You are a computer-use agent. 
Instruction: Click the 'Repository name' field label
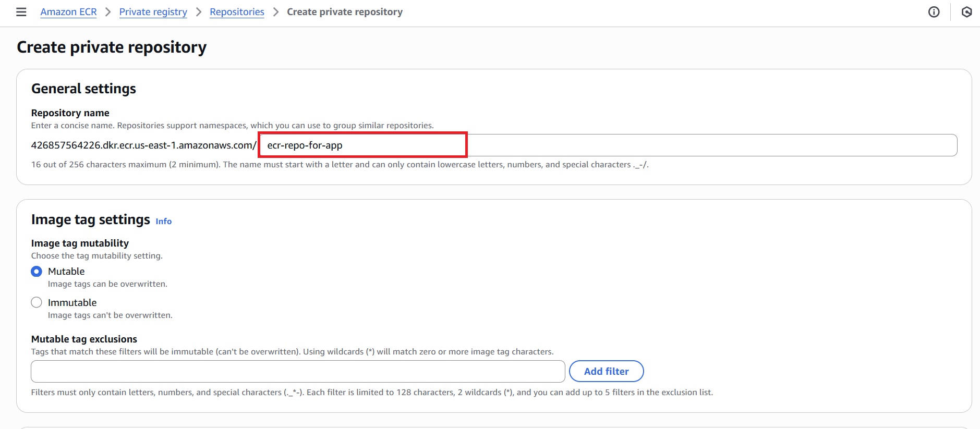point(70,113)
